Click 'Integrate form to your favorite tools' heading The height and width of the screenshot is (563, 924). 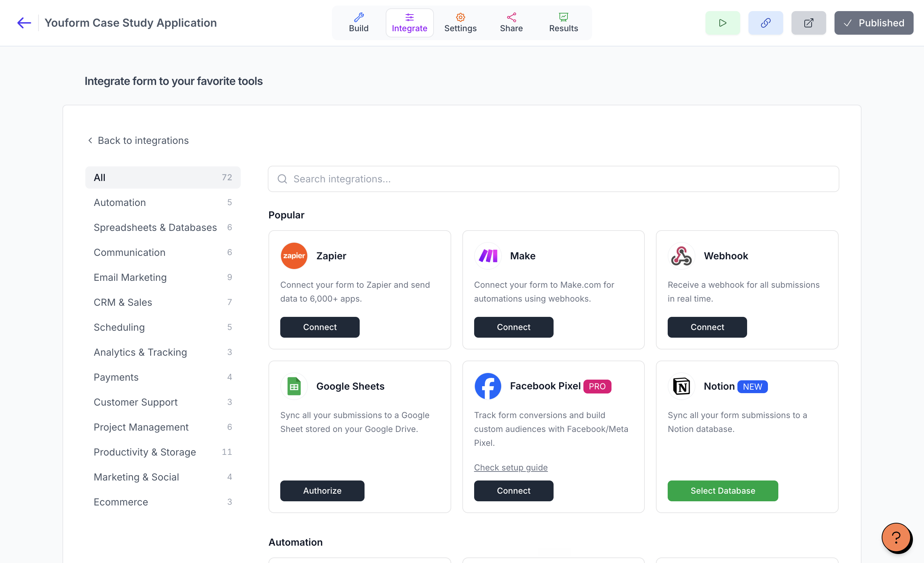(173, 81)
